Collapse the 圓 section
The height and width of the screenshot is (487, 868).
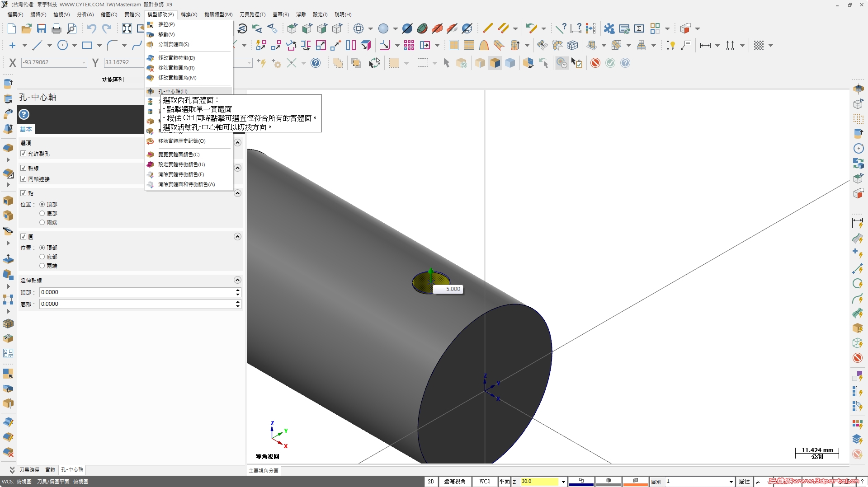click(x=237, y=237)
